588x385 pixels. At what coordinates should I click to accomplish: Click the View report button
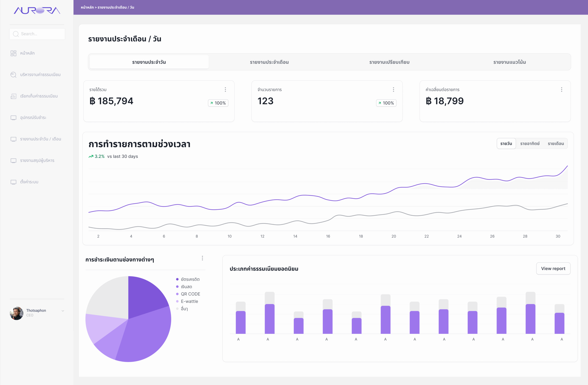(x=553, y=268)
